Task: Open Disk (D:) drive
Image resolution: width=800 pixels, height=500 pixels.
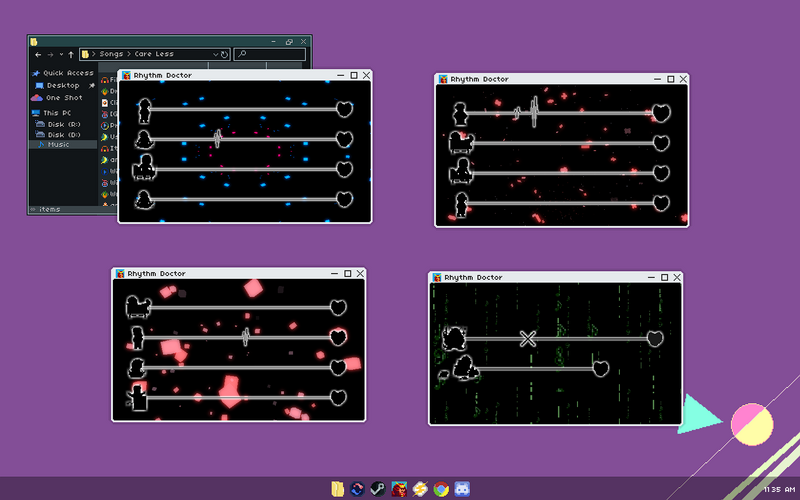Action: coord(58,135)
